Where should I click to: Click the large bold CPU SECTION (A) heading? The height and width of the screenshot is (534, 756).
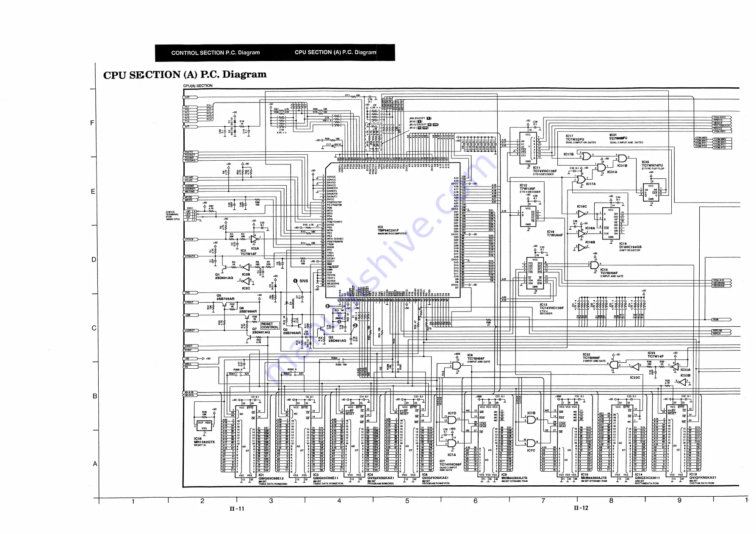click(185, 75)
